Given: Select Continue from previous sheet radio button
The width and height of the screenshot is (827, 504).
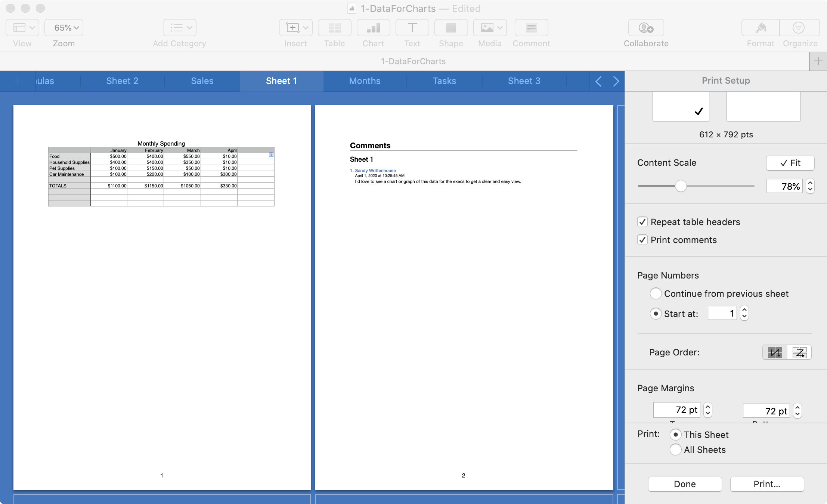Looking at the screenshot, I should [x=655, y=293].
